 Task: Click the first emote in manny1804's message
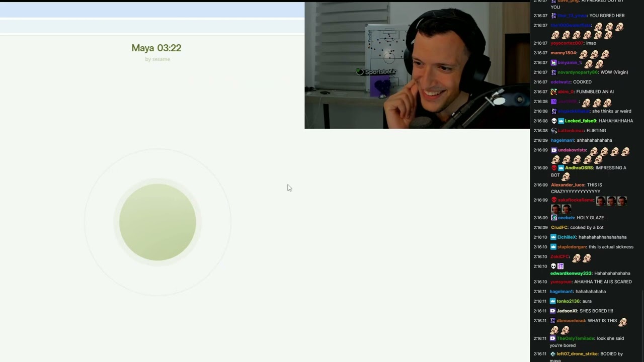pos(584,54)
